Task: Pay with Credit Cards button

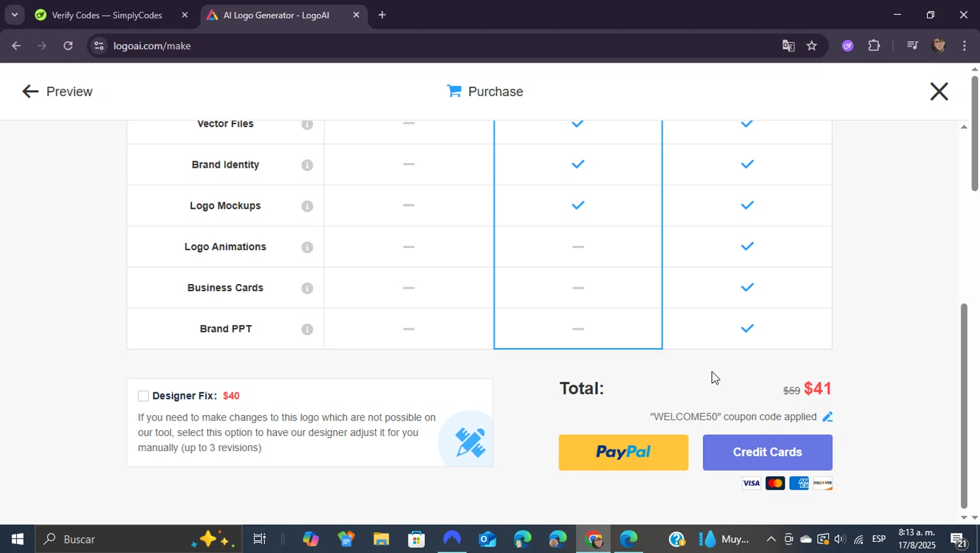Action: pos(768,452)
